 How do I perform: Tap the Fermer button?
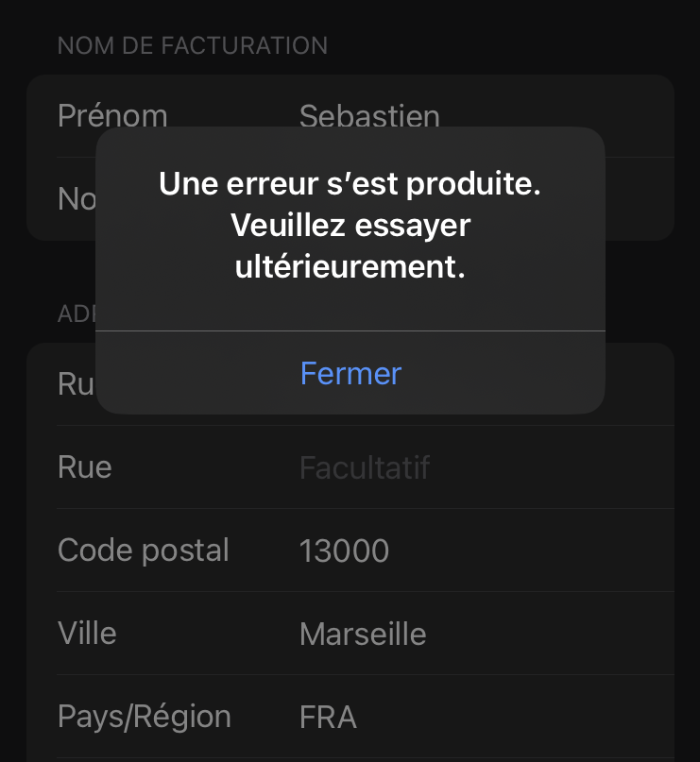pos(350,373)
